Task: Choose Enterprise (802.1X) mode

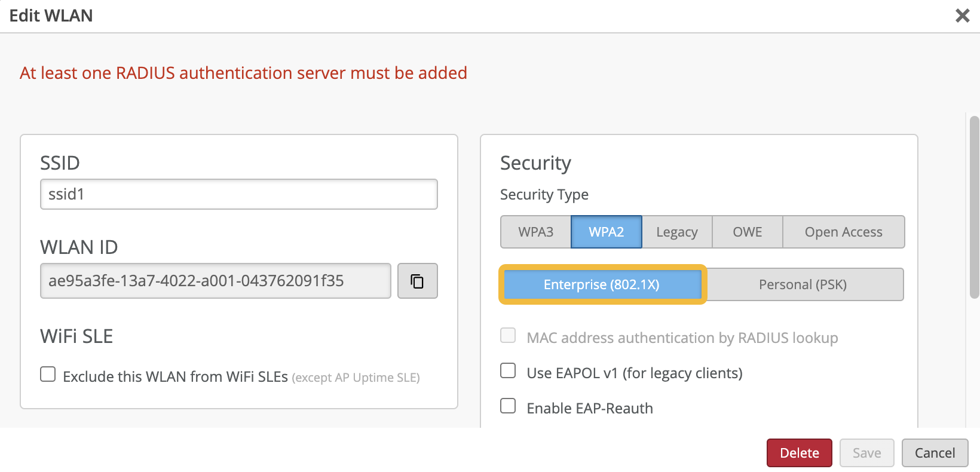Action: (x=602, y=284)
